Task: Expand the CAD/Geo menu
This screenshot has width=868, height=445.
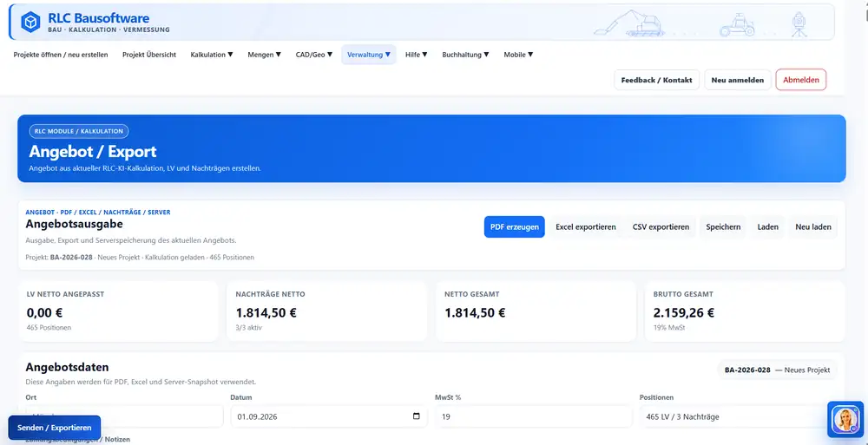Action: point(314,55)
